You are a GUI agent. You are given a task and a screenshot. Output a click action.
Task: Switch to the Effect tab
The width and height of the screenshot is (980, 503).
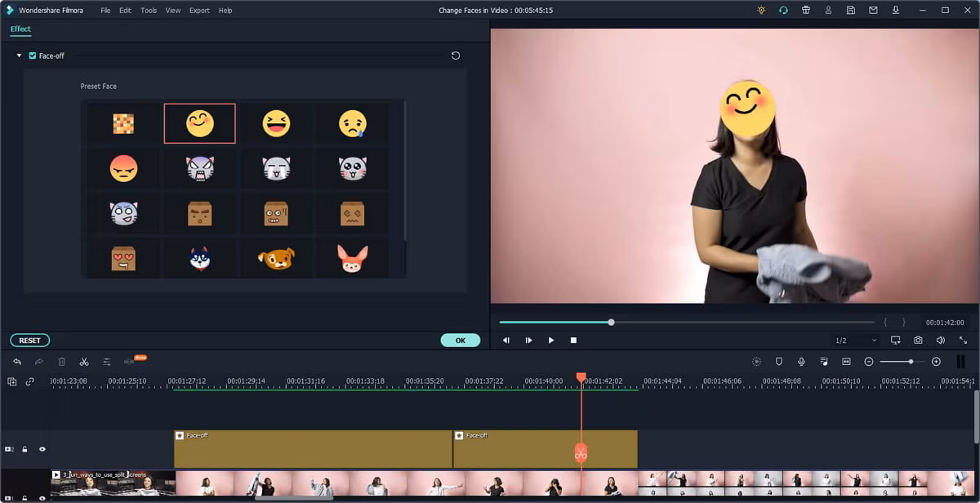point(20,29)
